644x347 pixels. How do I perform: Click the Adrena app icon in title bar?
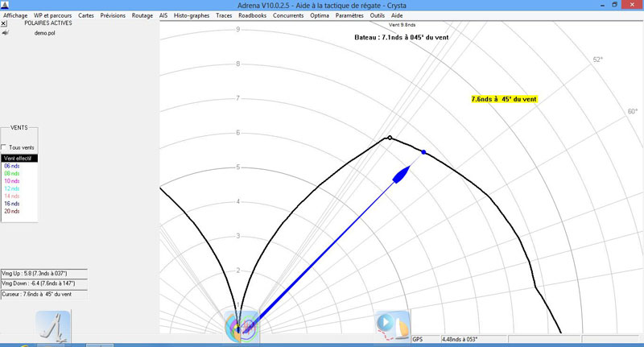pos(5,6)
